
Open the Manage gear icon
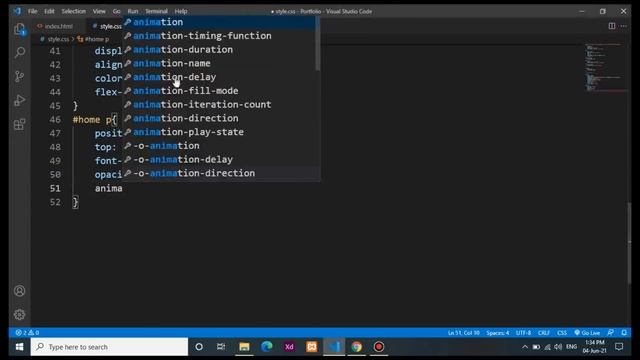20,314
